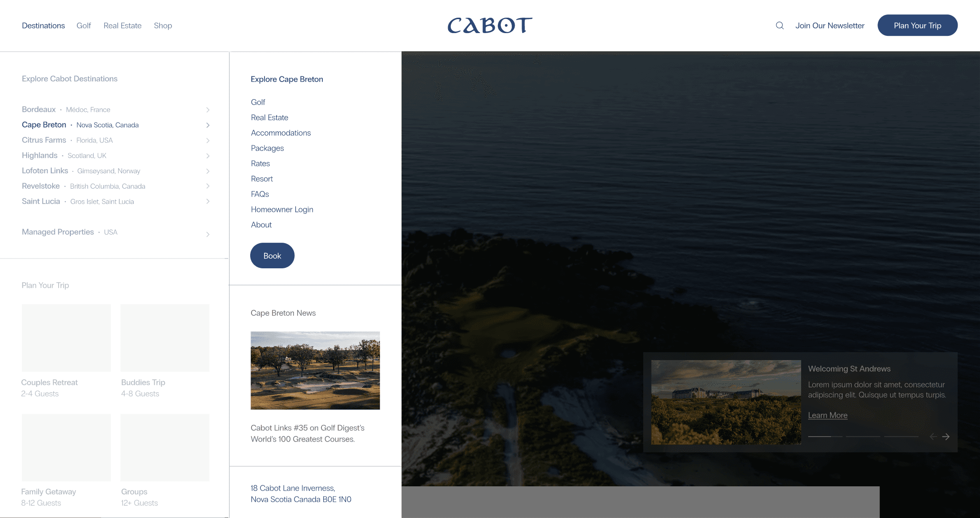
Task: Follow the Learn More link
Action: click(x=827, y=415)
